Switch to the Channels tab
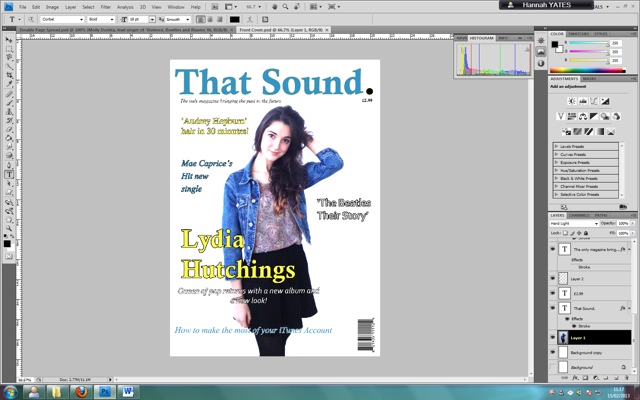 (x=579, y=215)
